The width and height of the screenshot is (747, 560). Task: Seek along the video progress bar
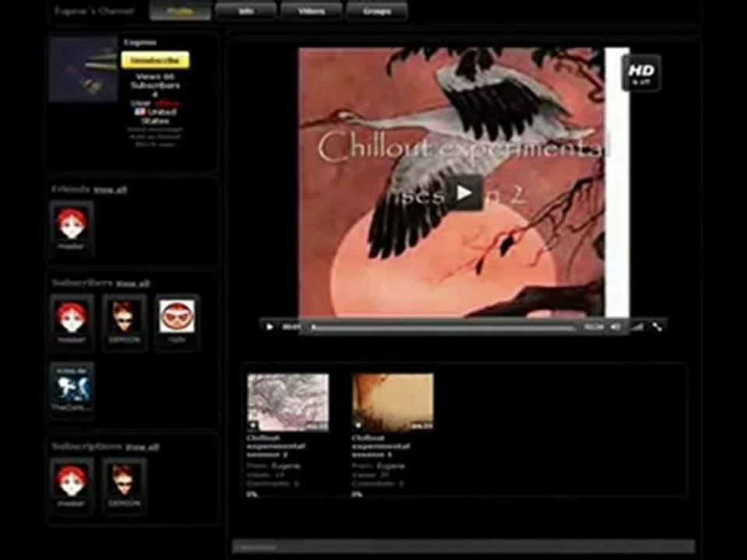point(443,327)
